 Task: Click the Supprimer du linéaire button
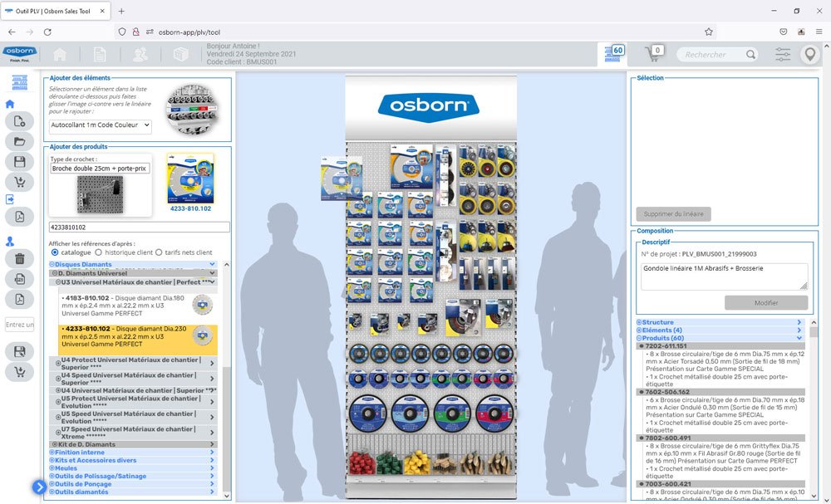tap(674, 214)
